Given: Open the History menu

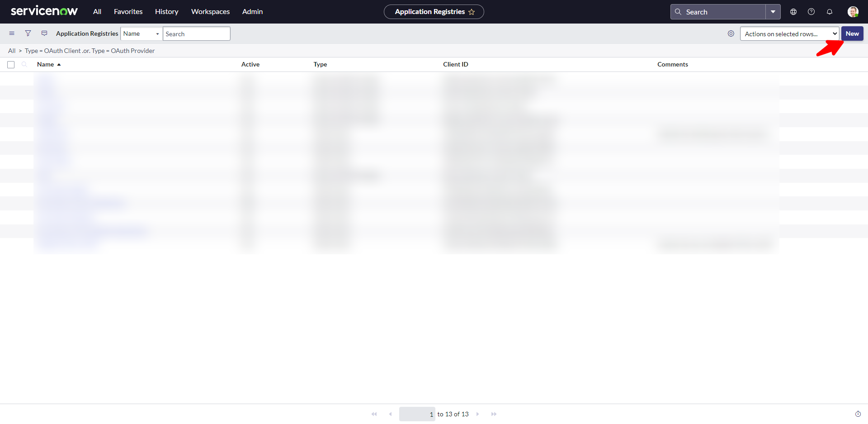Looking at the screenshot, I should coord(167,12).
